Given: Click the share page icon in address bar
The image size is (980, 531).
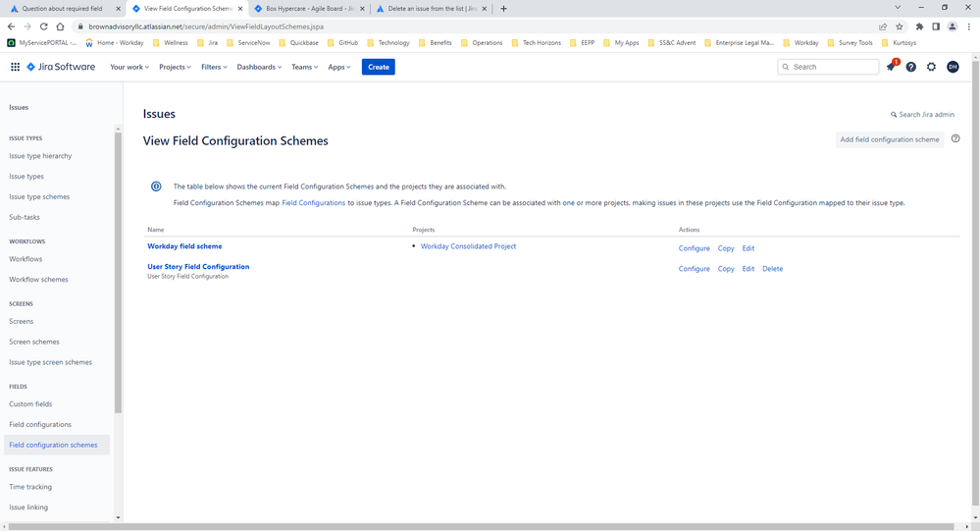Looking at the screenshot, I should [883, 27].
